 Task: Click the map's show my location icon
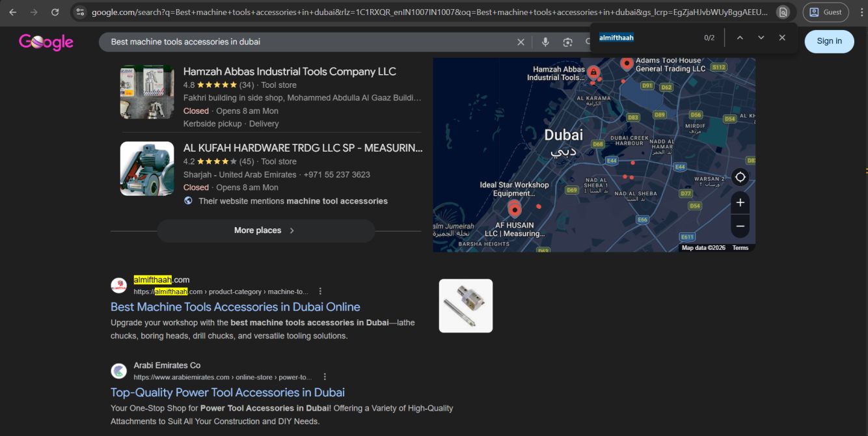click(740, 177)
